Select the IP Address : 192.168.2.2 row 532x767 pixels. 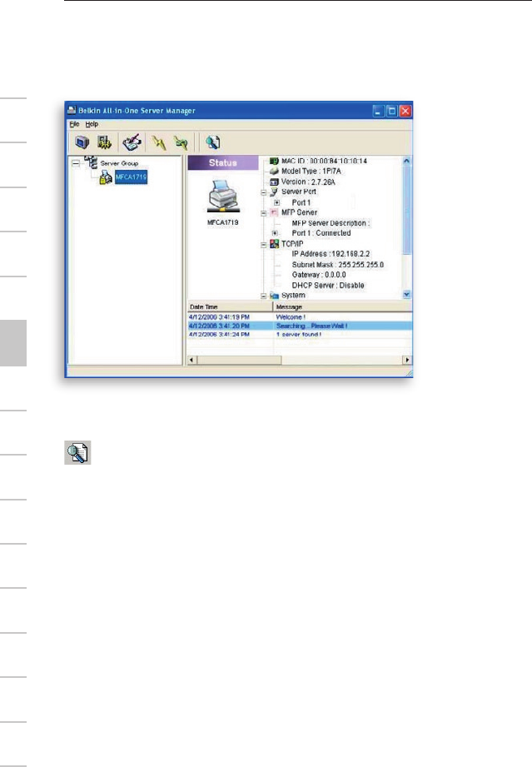(331, 254)
